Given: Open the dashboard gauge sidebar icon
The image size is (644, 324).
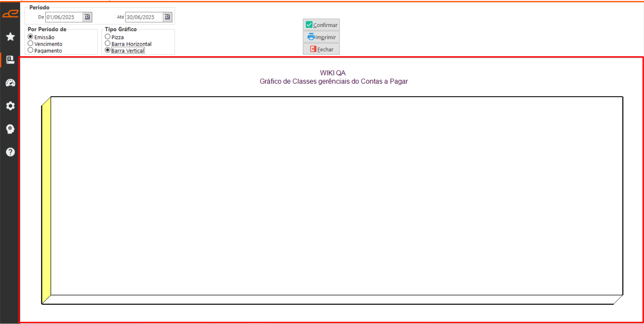Looking at the screenshot, I should click(10, 83).
